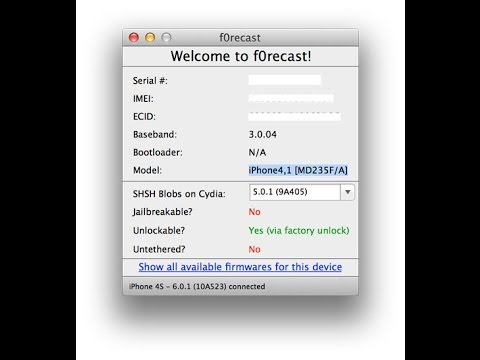Click the gray zoom button in the title bar

point(166,37)
